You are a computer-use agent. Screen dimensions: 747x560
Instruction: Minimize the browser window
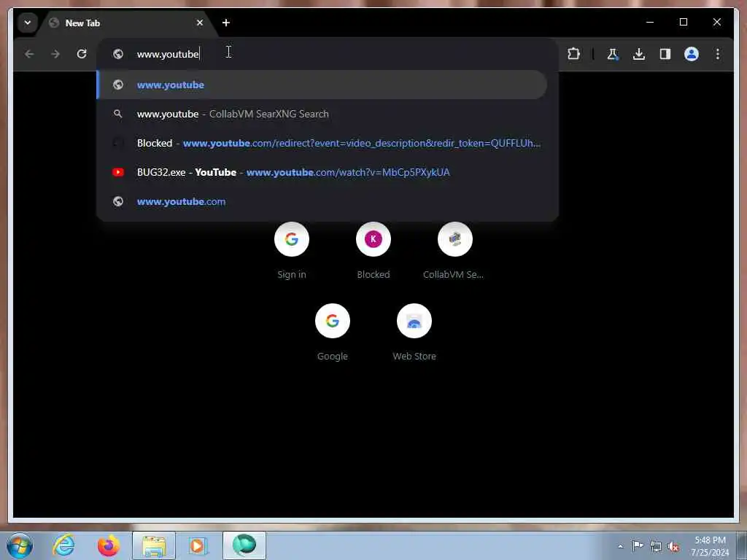click(650, 22)
